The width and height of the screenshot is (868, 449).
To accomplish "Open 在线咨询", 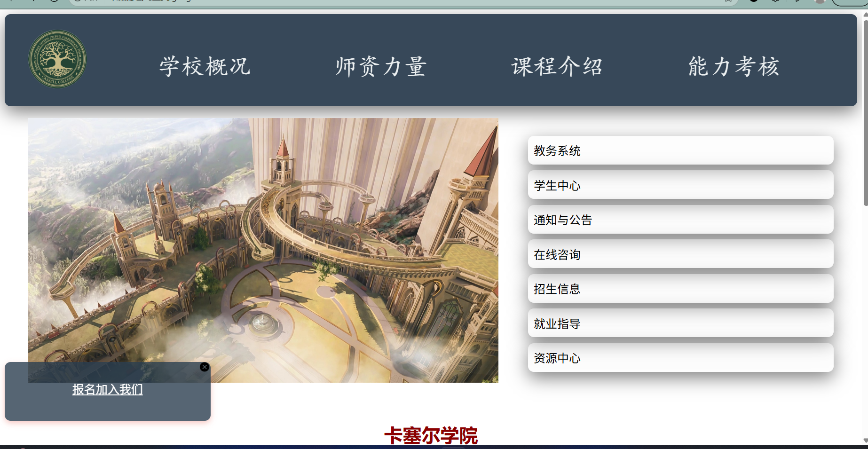I will pos(680,254).
